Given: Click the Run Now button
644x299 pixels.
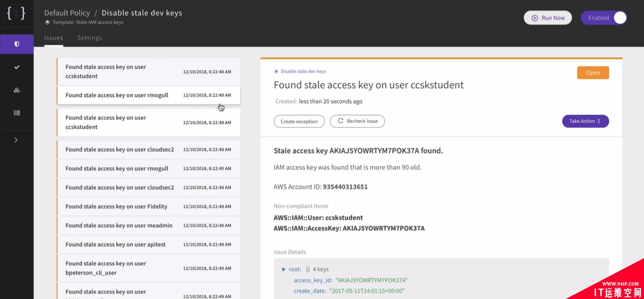Looking at the screenshot, I should (548, 18).
